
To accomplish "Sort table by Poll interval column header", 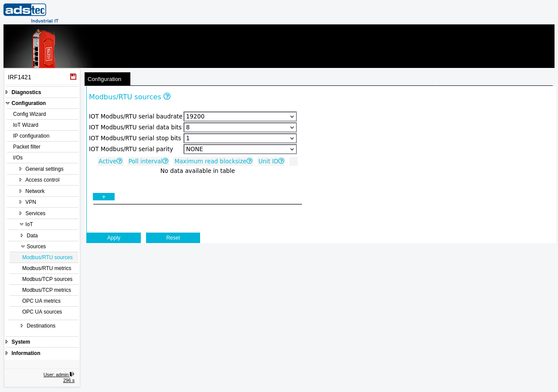I will coord(146,161).
